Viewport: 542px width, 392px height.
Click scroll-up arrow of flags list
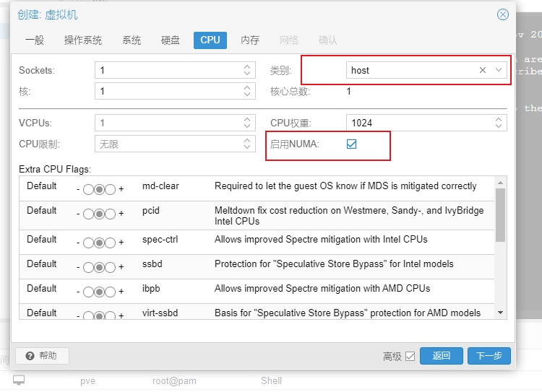tap(500, 182)
